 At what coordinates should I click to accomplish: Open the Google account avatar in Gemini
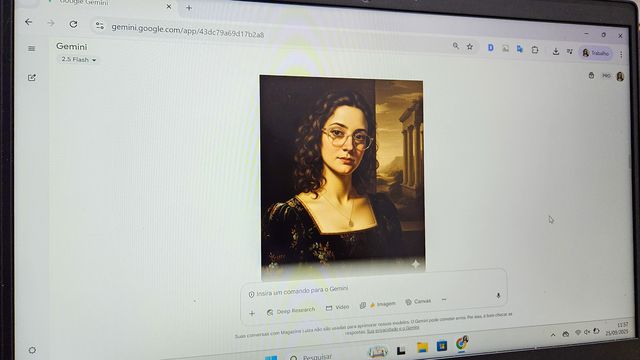pyautogui.click(x=620, y=76)
